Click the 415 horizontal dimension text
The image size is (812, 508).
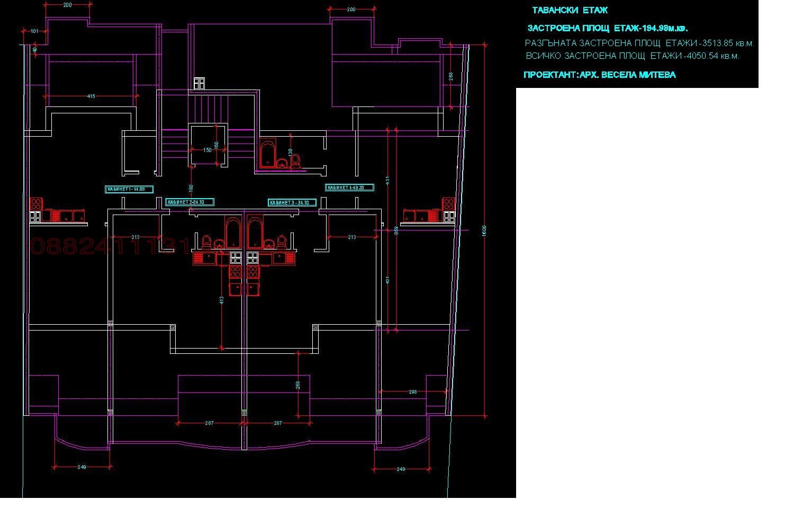91,96
